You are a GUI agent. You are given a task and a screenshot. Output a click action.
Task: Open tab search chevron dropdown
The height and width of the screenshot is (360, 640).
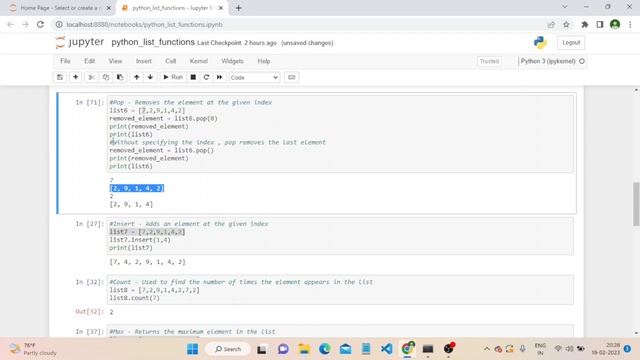pos(564,7)
